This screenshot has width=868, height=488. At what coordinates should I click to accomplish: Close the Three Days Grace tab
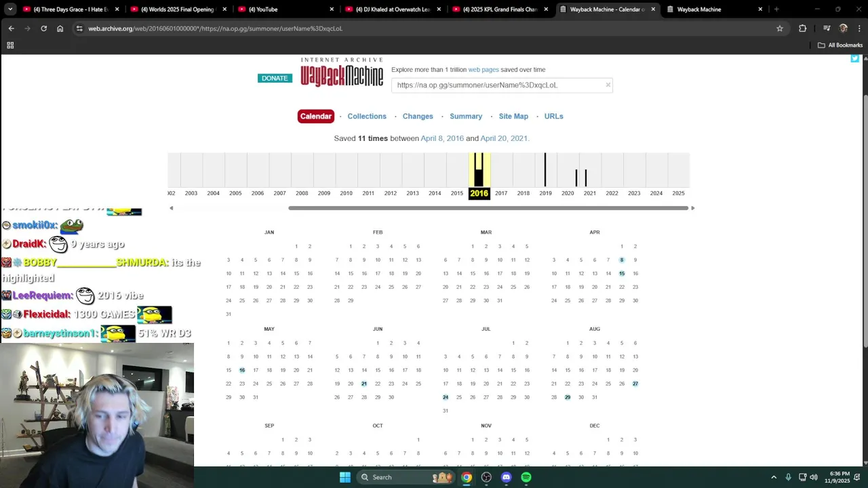117,9
